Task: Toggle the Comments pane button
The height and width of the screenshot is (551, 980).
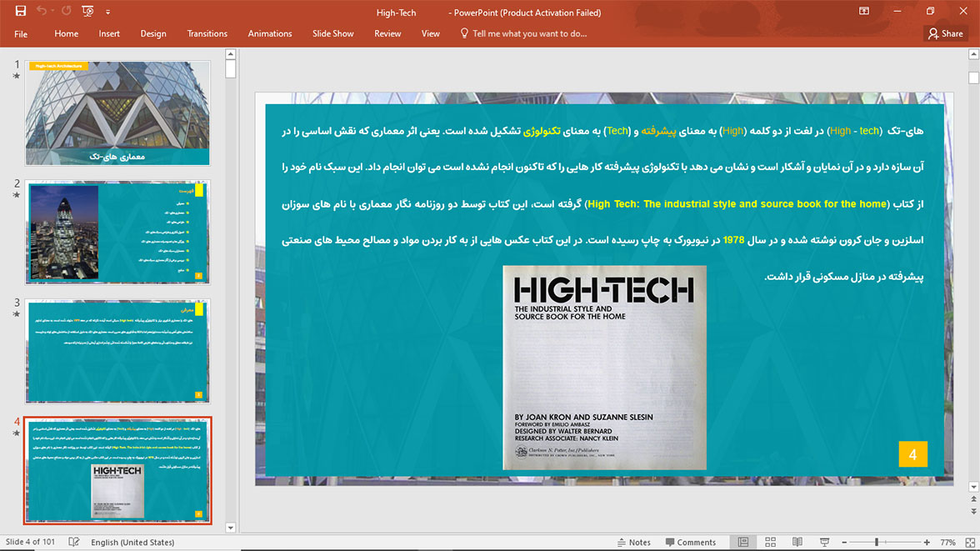Action: (x=691, y=542)
